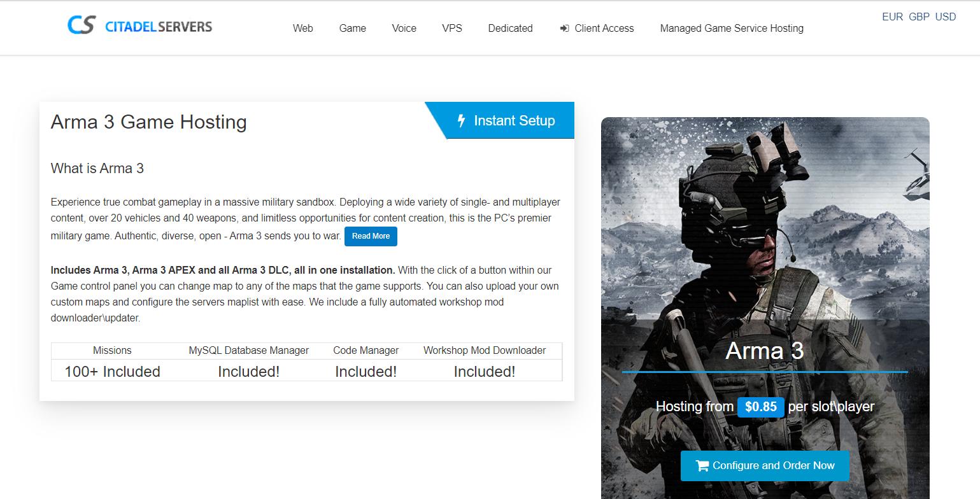Open Managed Game Service Hosting
Viewport: 980px width, 499px height.
tap(732, 28)
